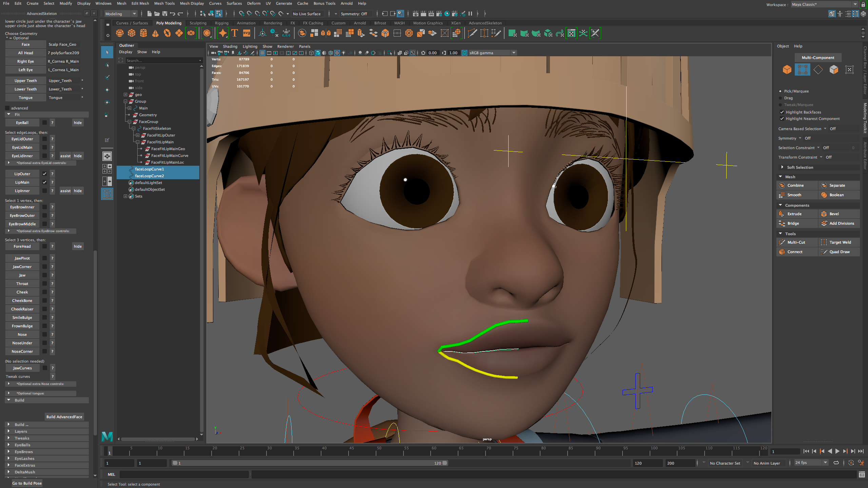The height and width of the screenshot is (488, 868).
Task: Click the Build AdvancedFace button
Action: click(64, 417)
